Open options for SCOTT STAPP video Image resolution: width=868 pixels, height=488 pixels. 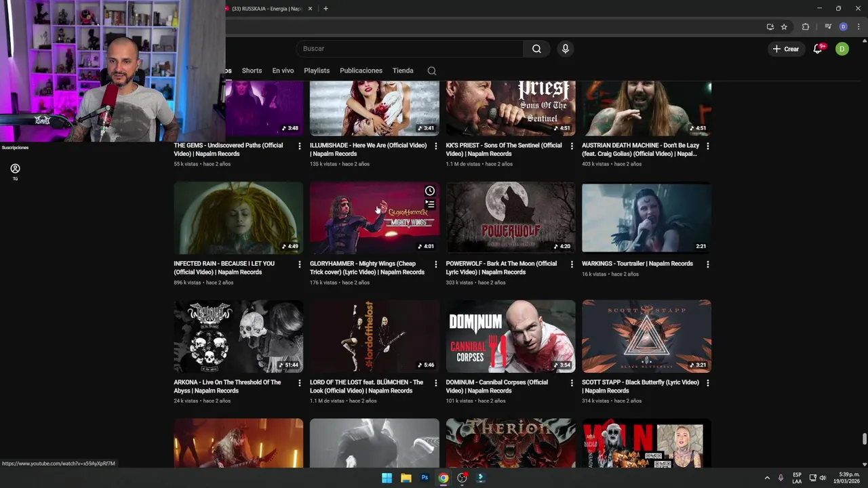point(708,383)
